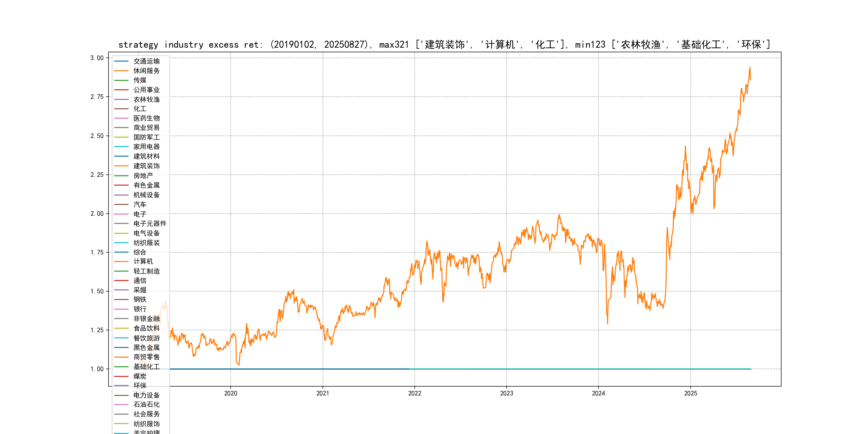Click the 医药生物 pink legend swatch

click(121, 118)
